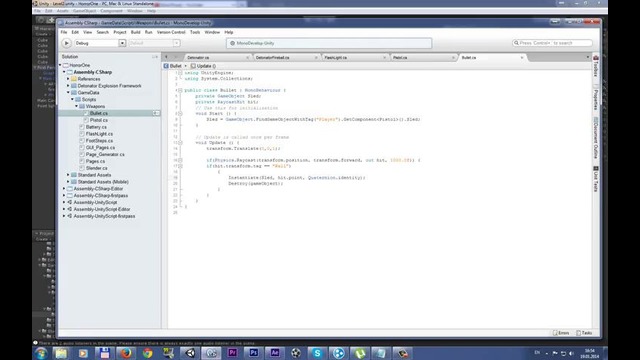Close the Detonator.cs tab

[x=247, y=58]
